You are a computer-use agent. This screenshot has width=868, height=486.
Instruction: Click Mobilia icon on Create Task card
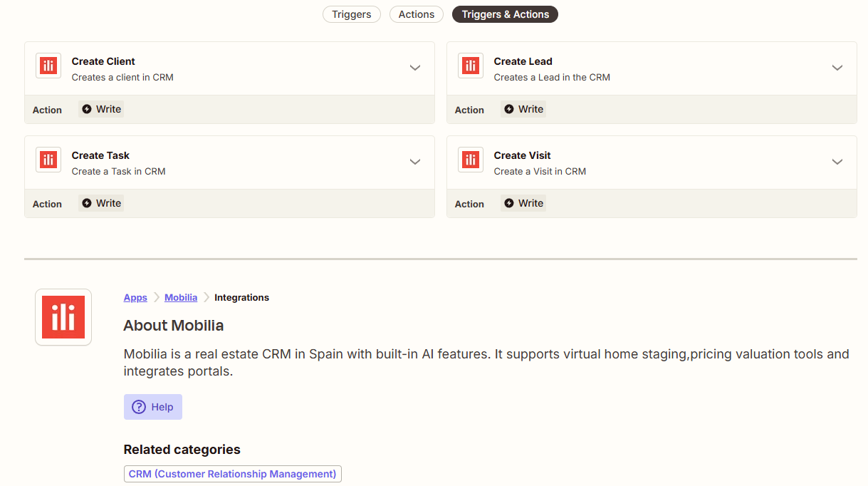click(x=48, y=160)
